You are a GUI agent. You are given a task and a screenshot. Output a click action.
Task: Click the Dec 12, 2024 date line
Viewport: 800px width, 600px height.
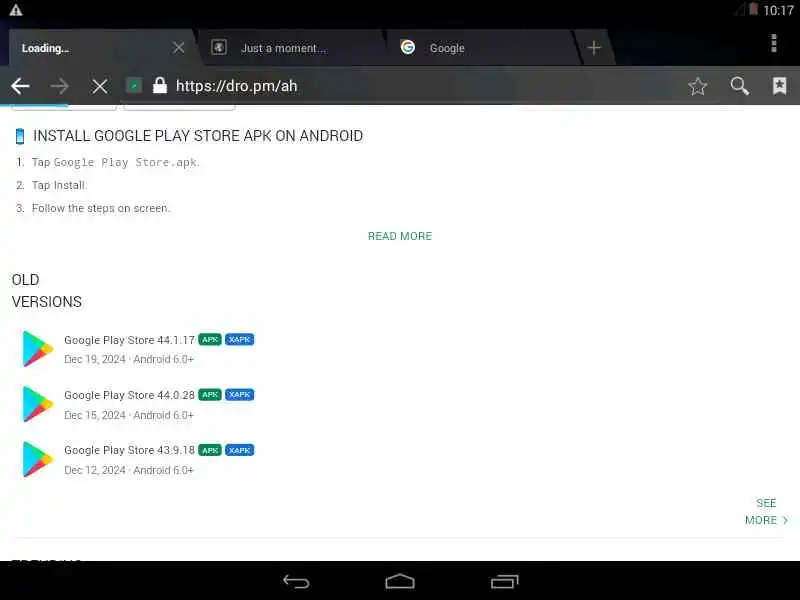pyautogui.click(x=129, y=470)
